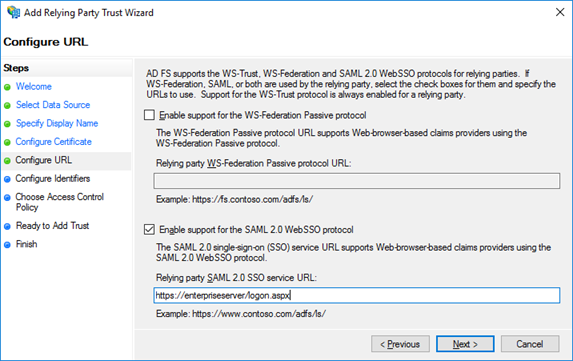
Task: Click blue bullet beside Finish step
Action: pyautogui.click(x=7, y=244)
